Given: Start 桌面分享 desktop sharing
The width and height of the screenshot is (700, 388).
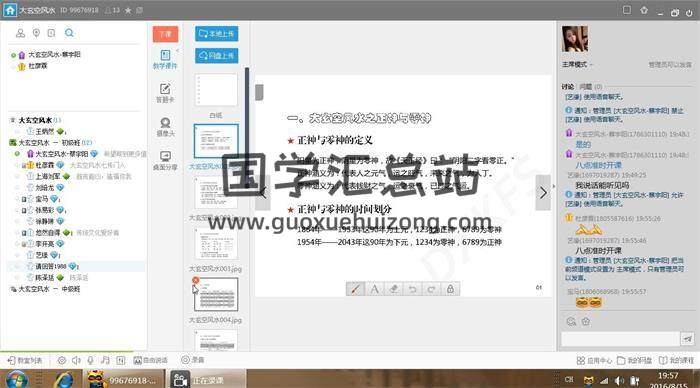Looking at the screenshot, I should (x=165, y=161).
